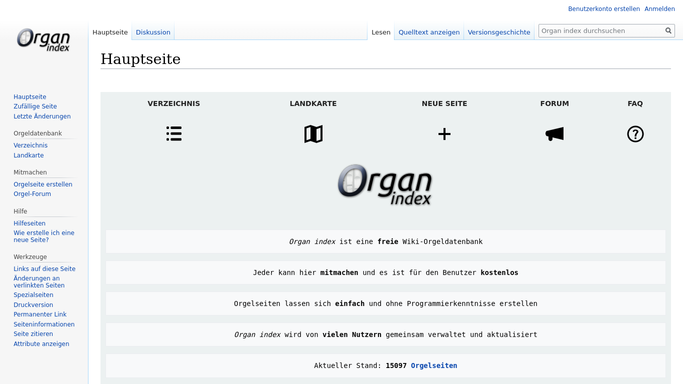Screen dimensions: 683x384
Task: Click the search magnifier icon
Action: pos(668,30)
